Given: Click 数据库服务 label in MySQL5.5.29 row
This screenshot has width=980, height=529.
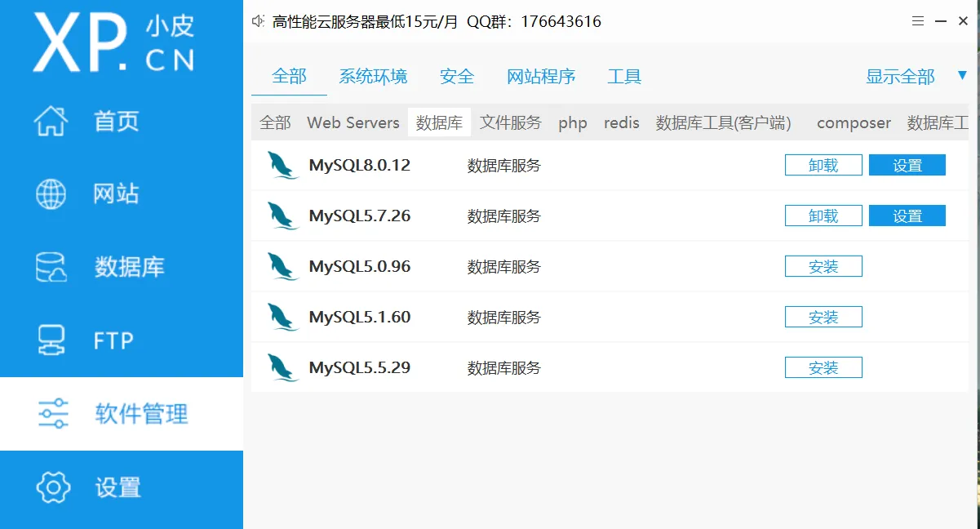Looking at the screenshot, I should 504,368.
